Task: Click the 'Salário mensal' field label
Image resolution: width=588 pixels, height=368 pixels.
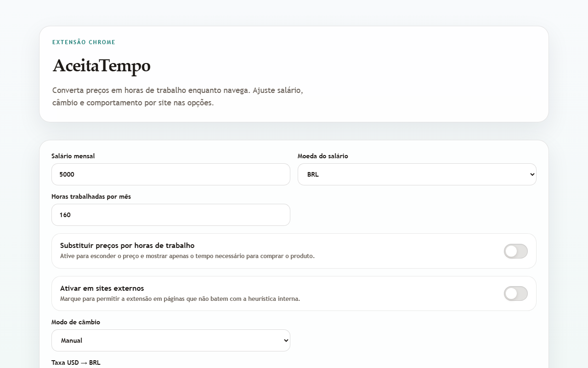Action: (73, 156)
